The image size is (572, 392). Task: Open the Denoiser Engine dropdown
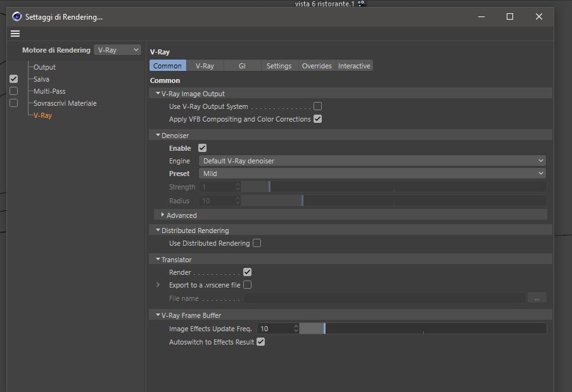pos(372,161)
